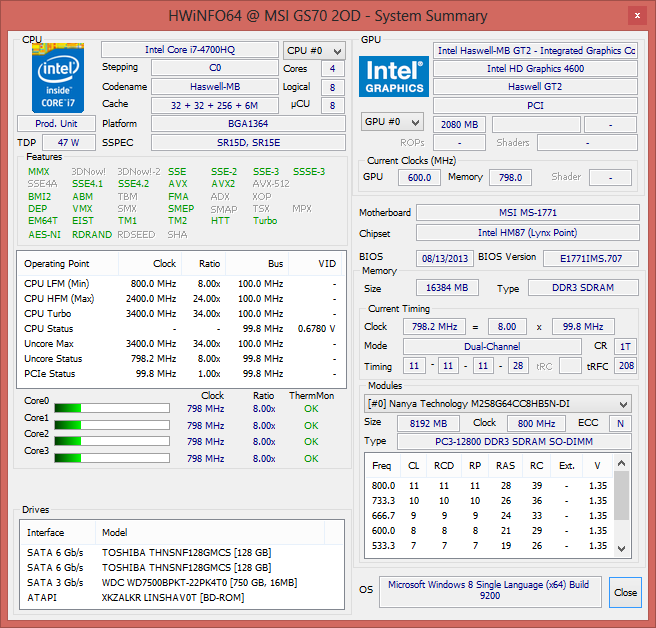Select the XKZALKR LINSHAV0T BD-ROM row
Viewport: 656px width, 628px height.
182,598
